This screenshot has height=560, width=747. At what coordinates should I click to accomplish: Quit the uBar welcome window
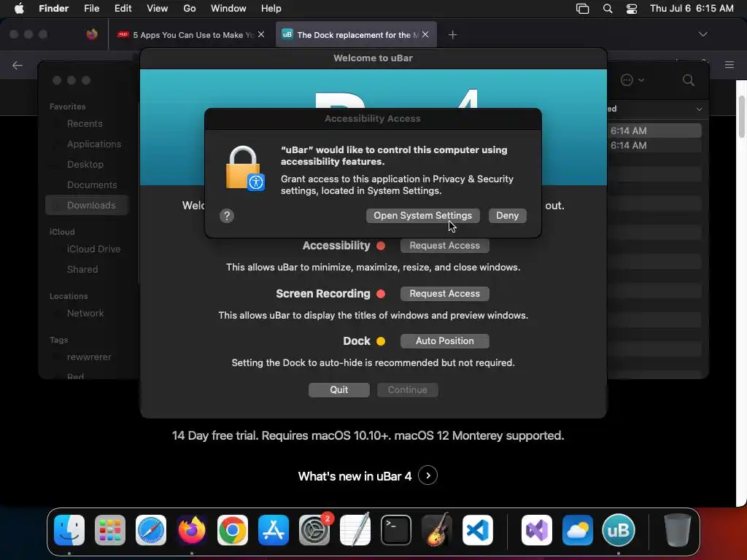(338, 390)
